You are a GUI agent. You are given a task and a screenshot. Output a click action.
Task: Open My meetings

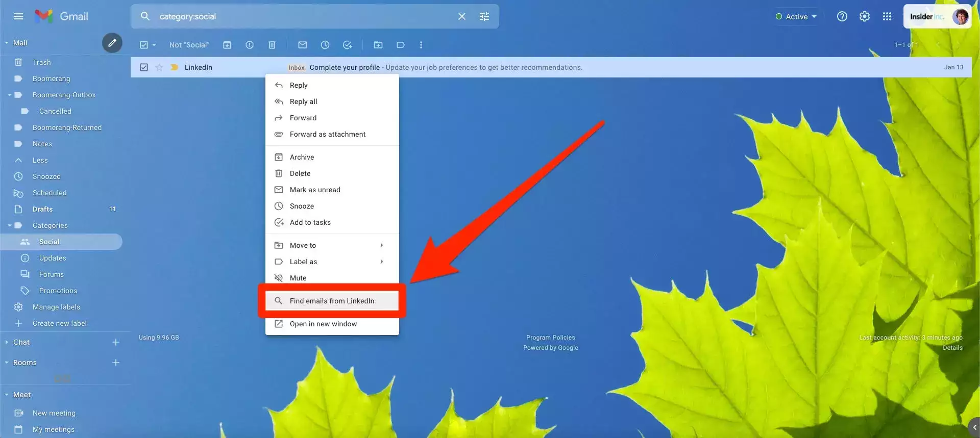click(x=54, y=429)
